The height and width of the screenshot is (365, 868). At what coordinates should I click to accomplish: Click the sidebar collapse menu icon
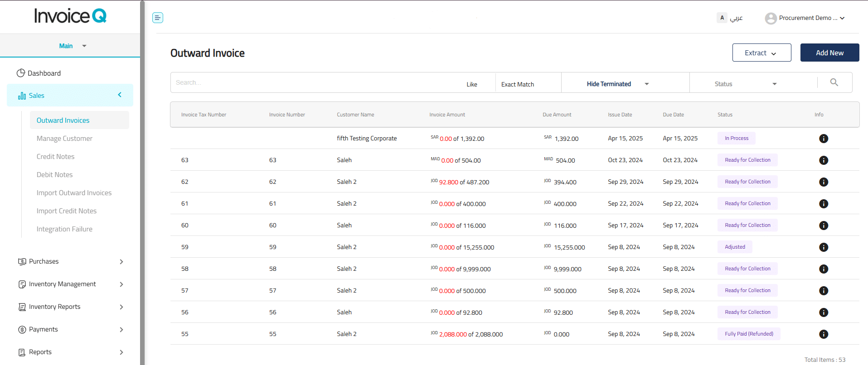(158, 18)
